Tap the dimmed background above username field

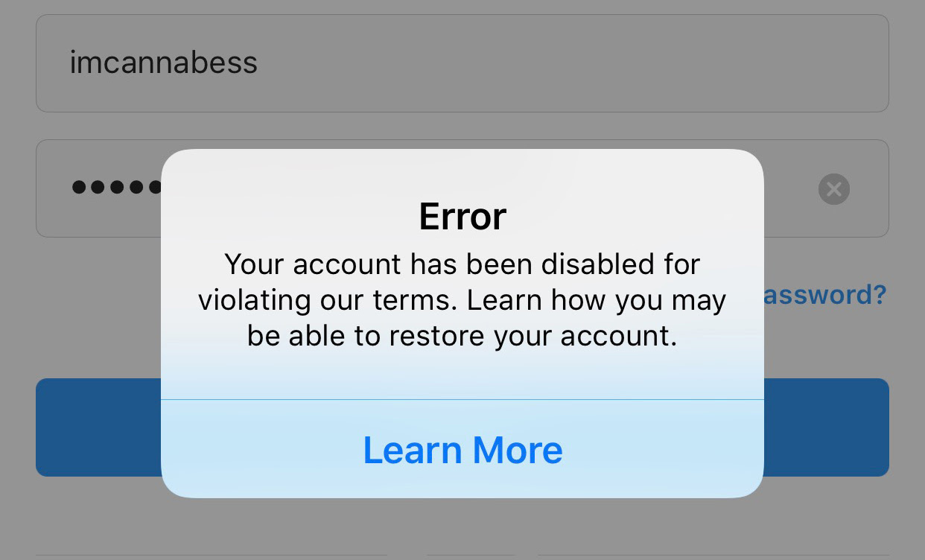point(462,7)
